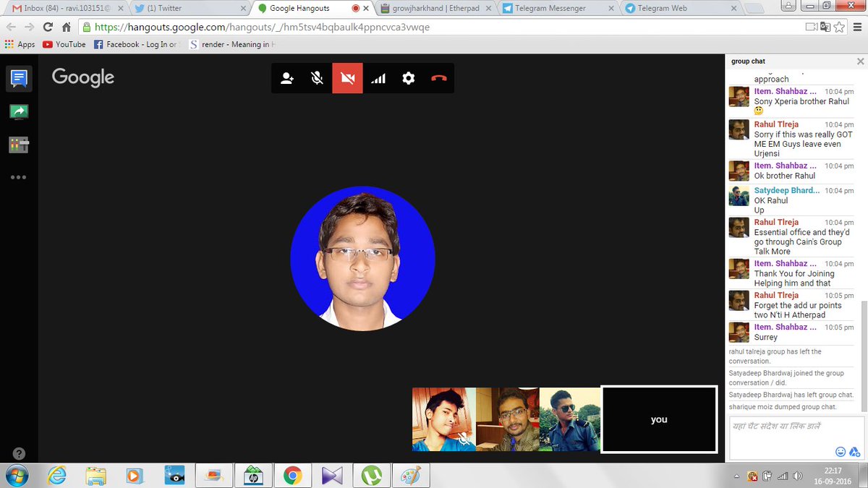
Task: Open the Apps bookmark shortcut
Action: tap(20, 44)
